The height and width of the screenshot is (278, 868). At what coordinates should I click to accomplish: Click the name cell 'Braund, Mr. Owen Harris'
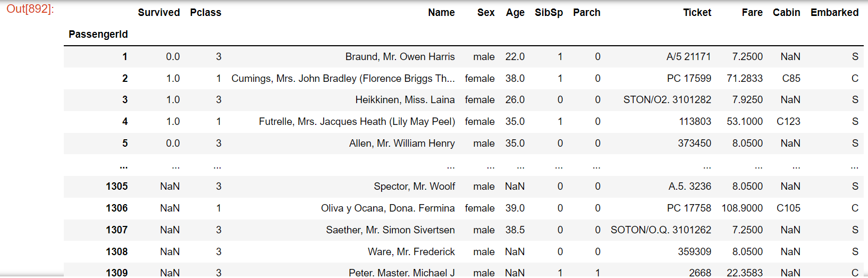[x=400, y=57]
